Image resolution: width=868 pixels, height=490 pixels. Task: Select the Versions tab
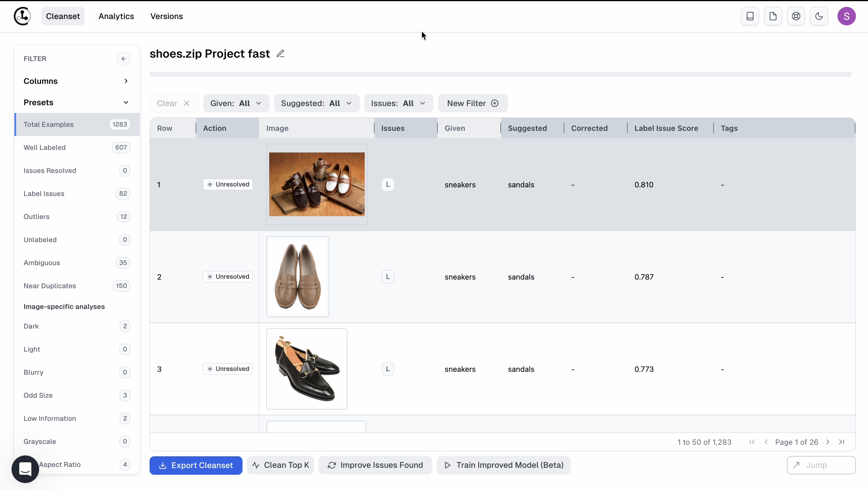tap(166, 16)
